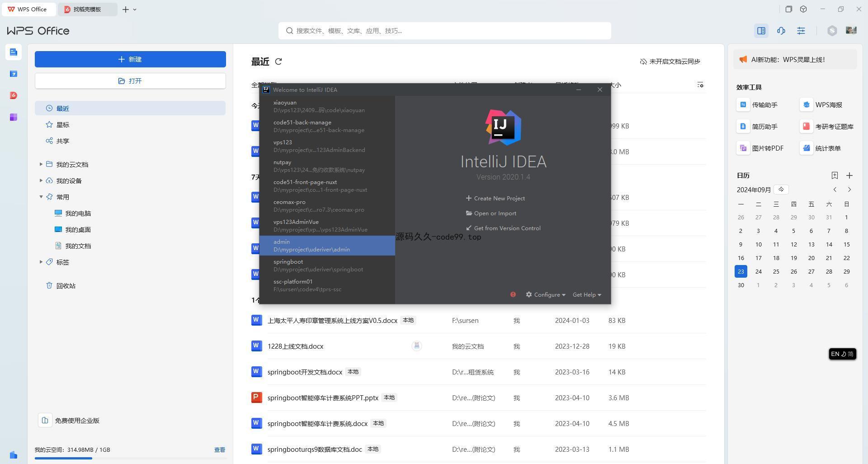Click the user avatar picture

(851, 30)
